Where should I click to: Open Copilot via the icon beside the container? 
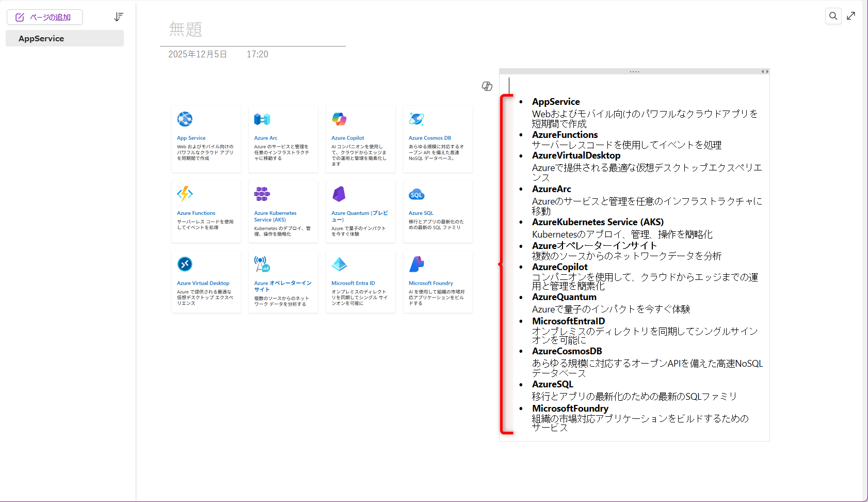pyautogui.click(x=487, y=86)
